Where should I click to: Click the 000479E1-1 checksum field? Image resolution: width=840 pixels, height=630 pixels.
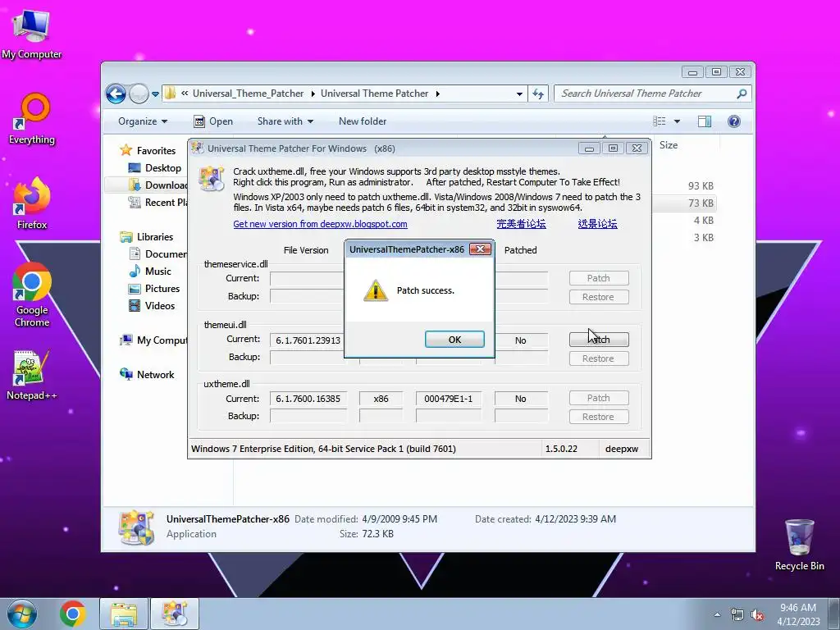pos(449,399)
